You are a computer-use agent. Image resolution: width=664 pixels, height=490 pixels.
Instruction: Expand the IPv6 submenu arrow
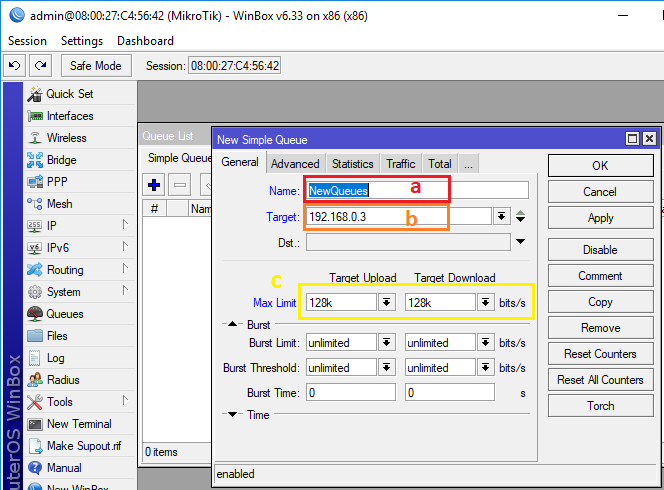click(125, 246)
